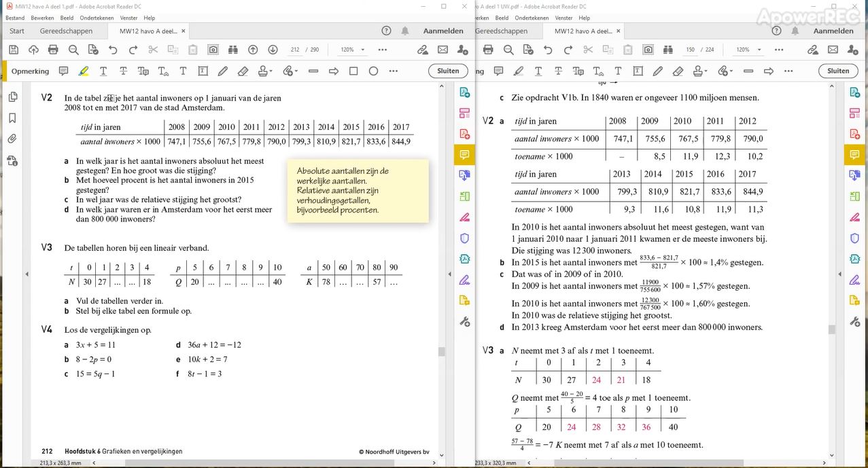The width and height of the screenshot is (868, 468).
Task: Select the rectangle drawing tool in left window
Action: point(353,71)
